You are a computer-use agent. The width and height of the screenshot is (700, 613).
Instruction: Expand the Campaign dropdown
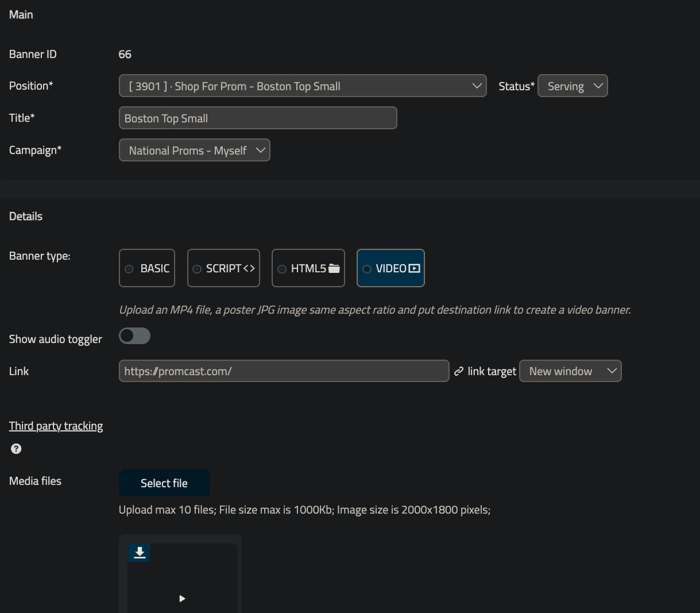pyautogui.click(x=194, y=151)
